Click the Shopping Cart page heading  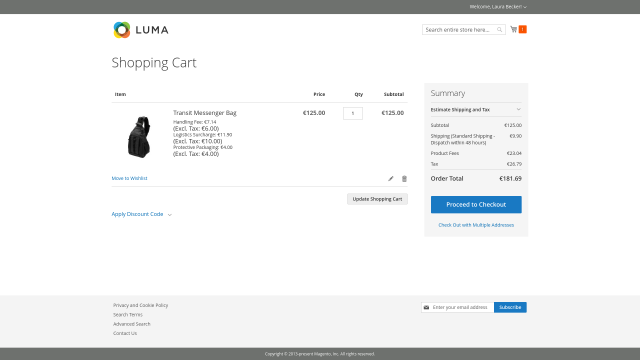pos(154,63)
